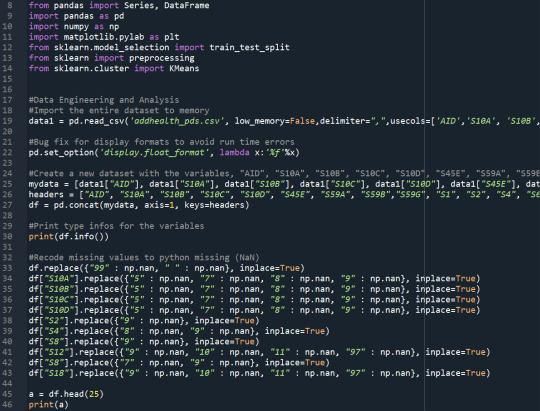The height and width of the screenshot is (411, 540).
Task: Click '#Bug fix for display formats' comment
Action: [162, 142]
